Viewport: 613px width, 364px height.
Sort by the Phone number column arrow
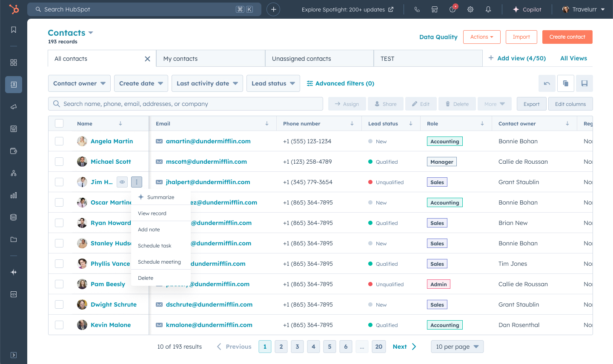(352, 124)
